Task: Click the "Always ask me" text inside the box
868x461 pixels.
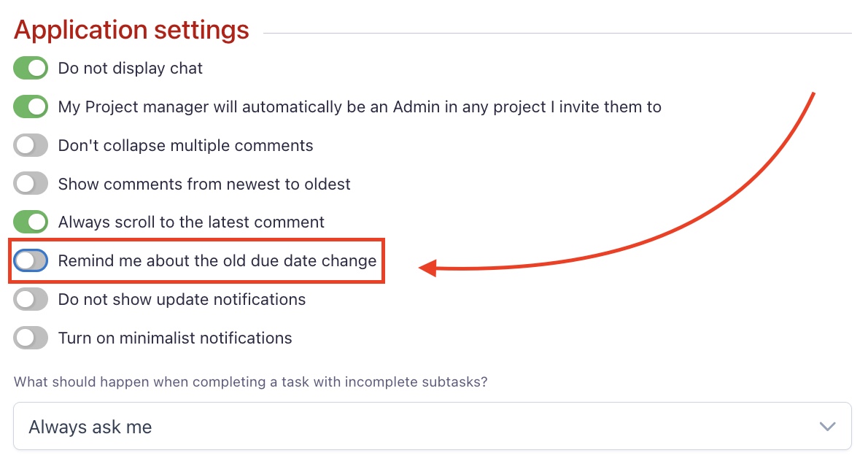Action: pos(89,426)
